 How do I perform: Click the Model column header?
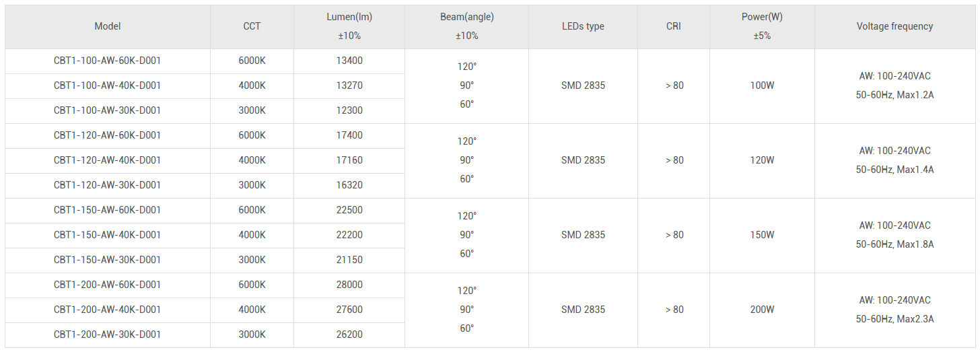pos(108,26)
